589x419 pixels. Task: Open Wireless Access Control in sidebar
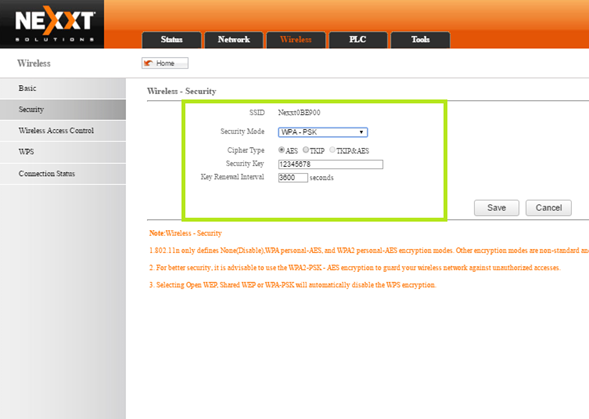63,131
